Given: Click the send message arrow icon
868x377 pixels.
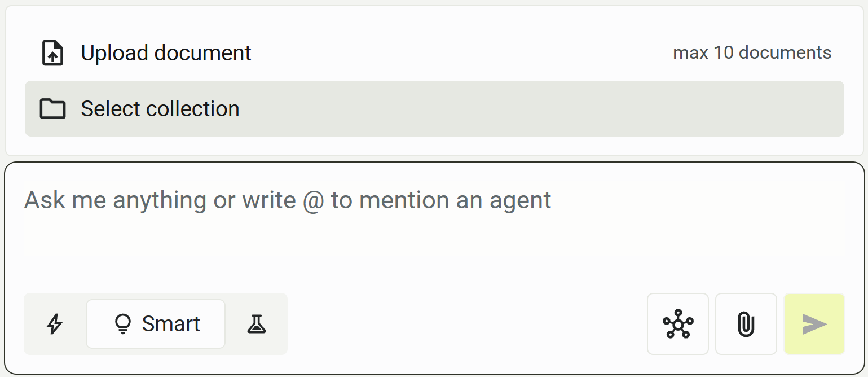Looking at the screenshot, I should pyautogui.click(x=814, y=324).
